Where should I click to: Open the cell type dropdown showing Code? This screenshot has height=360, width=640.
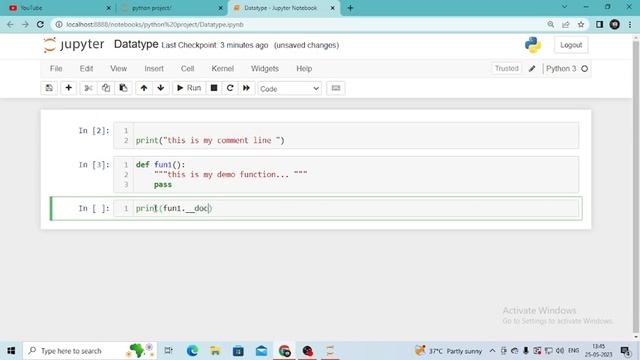point(289,89)
